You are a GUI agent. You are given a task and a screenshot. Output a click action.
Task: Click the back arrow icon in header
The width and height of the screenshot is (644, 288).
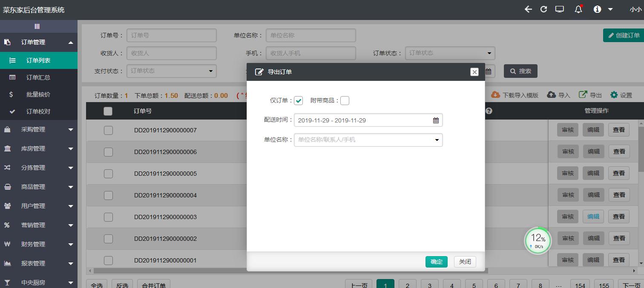(528, 9)
